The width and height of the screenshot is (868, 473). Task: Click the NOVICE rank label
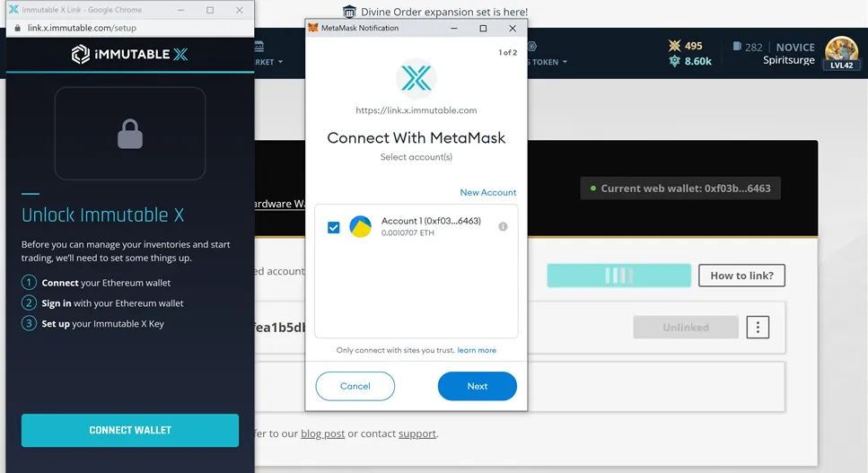(x=795, y=47)
